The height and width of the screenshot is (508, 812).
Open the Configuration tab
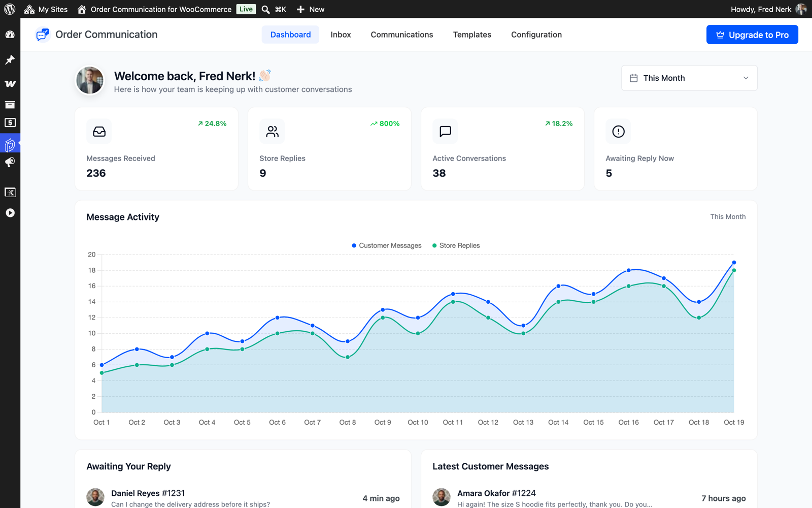click(x=536, y=35)
